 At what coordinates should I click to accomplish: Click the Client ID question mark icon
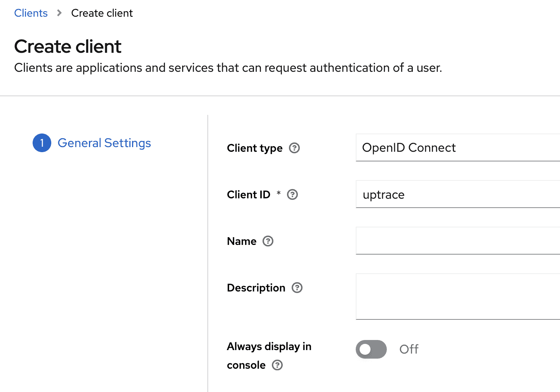coord(292,194)
